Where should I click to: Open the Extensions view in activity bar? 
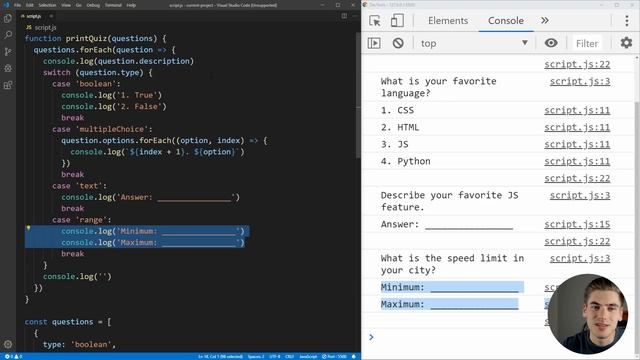tap(8, 85)
